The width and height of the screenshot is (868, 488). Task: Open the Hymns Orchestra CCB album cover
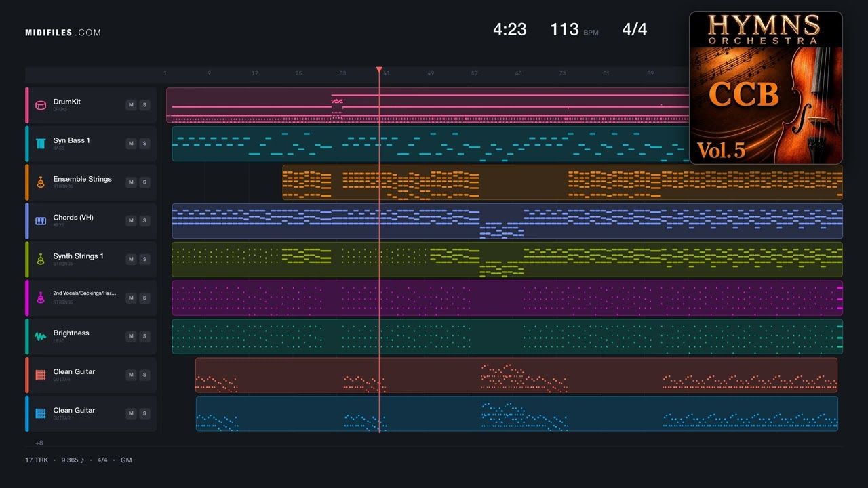766,87
